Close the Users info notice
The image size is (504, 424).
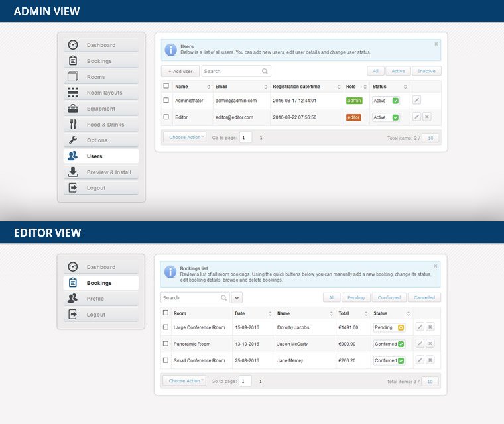(436, 44)
